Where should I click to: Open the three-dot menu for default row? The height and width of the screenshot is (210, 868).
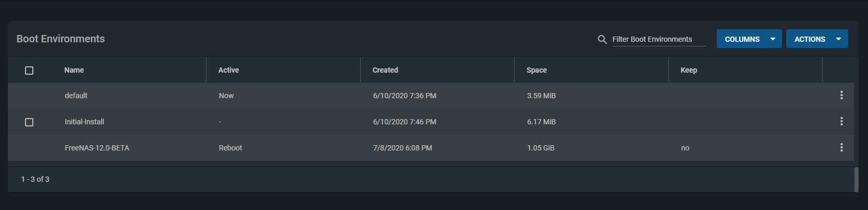[x=841, y=95]
